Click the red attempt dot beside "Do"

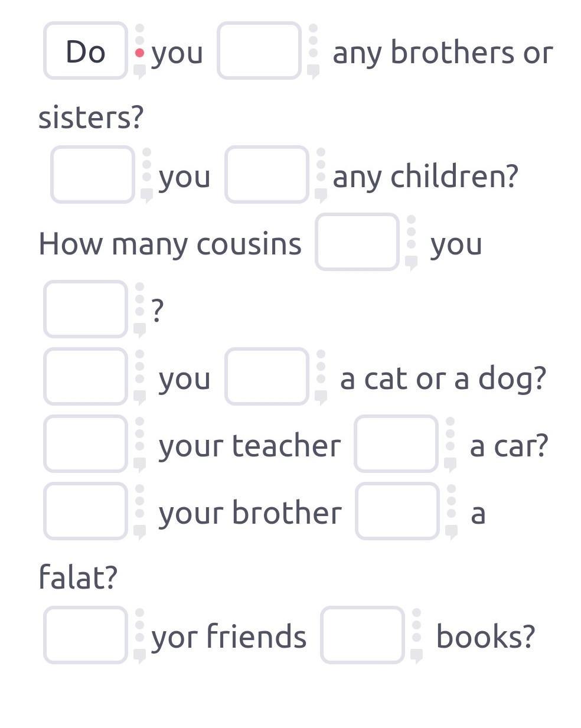(x=140, y=53)
